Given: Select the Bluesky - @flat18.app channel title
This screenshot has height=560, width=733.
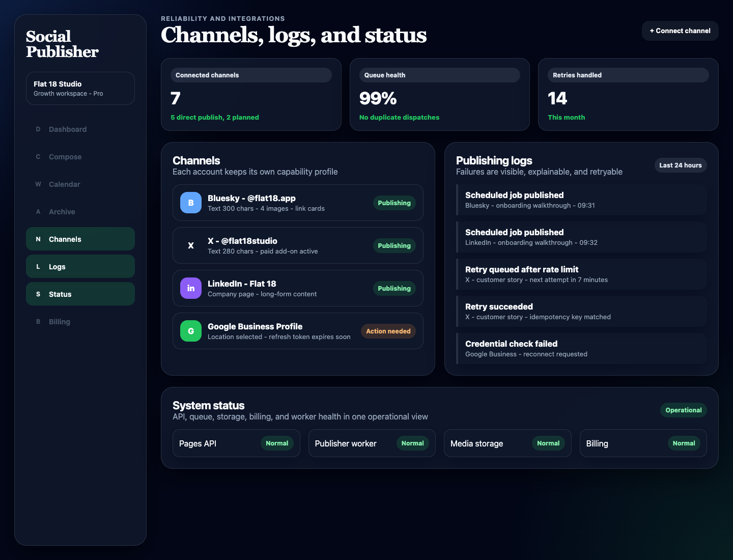Looking at the screenshot, I should click(x=251, y=198).
